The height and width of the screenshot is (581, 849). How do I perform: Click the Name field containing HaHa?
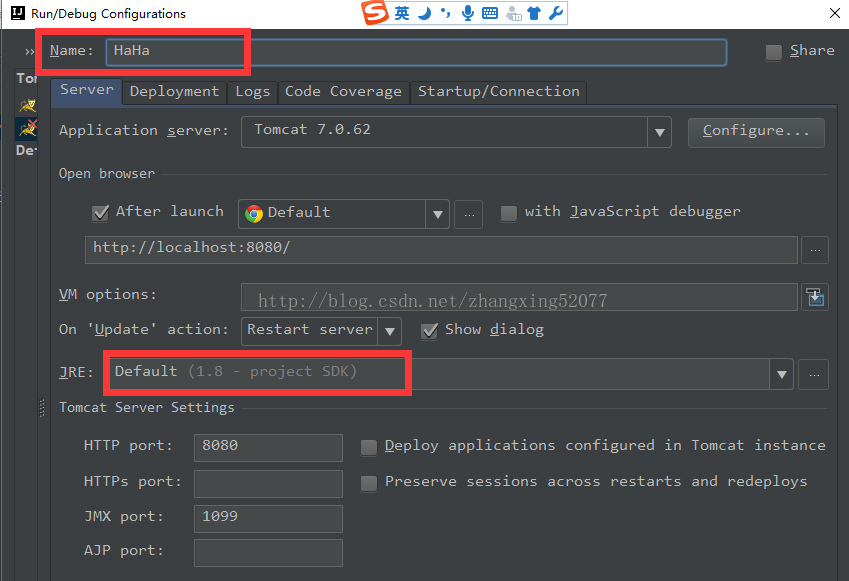tap(416, 52)
